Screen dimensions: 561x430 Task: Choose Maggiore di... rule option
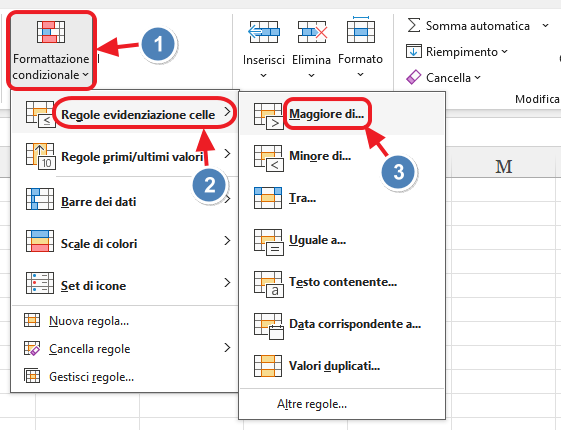[342, 114]
